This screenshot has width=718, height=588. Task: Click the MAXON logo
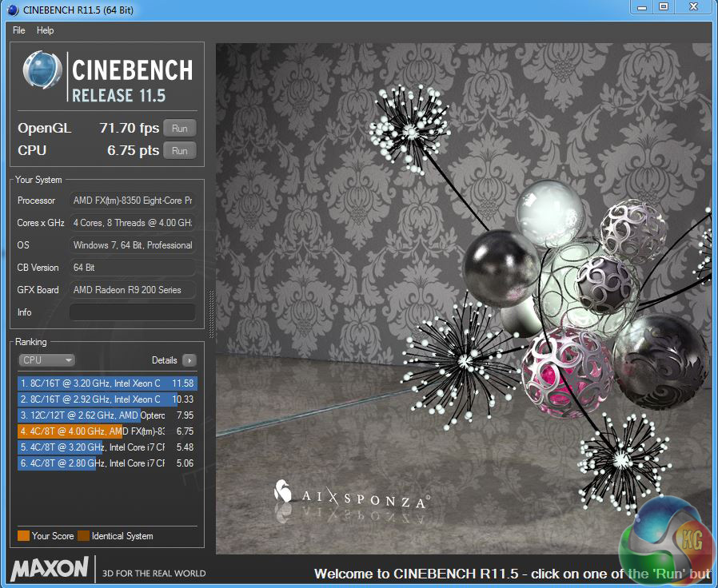pos(50,569)
